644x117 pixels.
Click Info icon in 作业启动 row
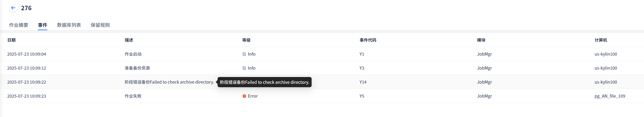pyautogui.click(x=244, y=54)
